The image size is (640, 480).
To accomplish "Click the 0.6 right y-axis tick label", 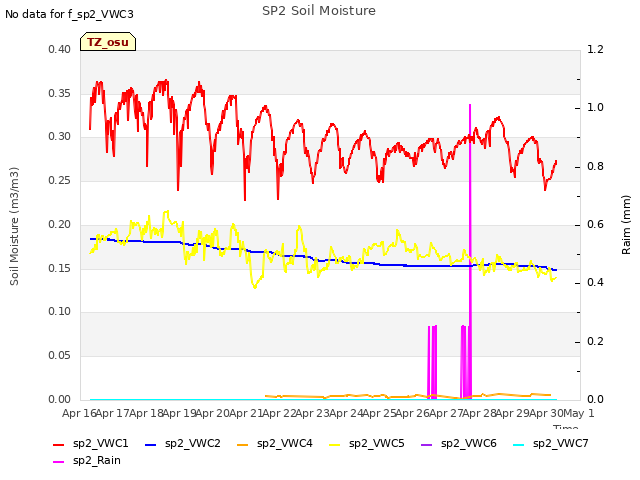I will pyautogui.click(x=595, y=224).
